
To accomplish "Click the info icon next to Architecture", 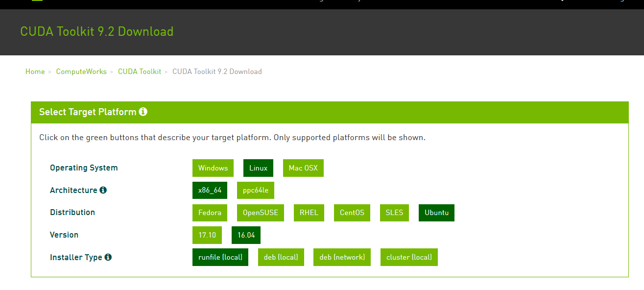I will (103, 190).
